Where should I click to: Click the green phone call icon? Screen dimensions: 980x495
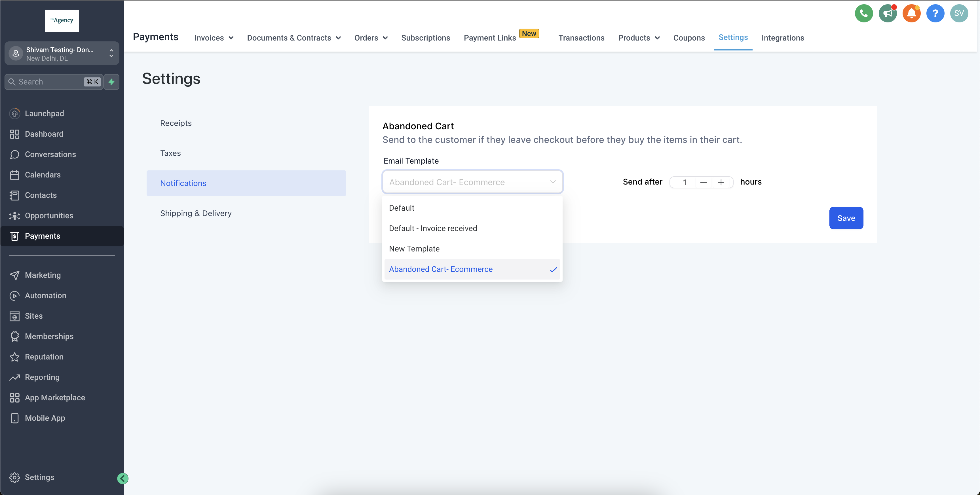click(x=863, y=14)
